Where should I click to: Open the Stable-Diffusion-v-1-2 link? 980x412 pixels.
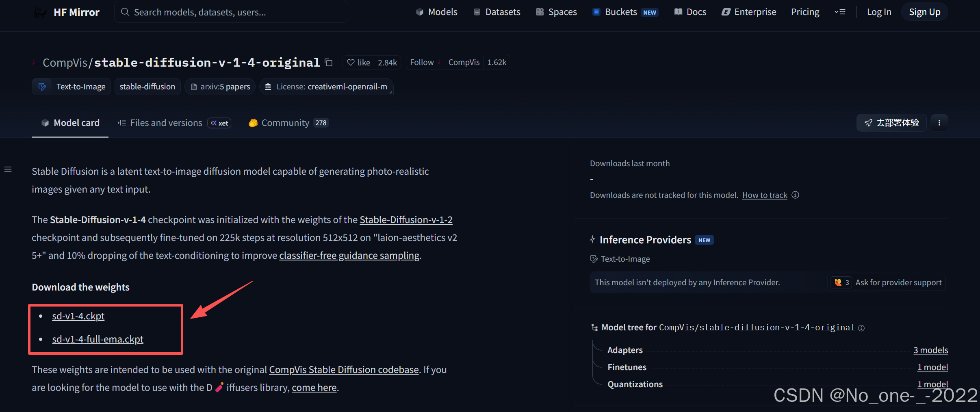point(406,219)
